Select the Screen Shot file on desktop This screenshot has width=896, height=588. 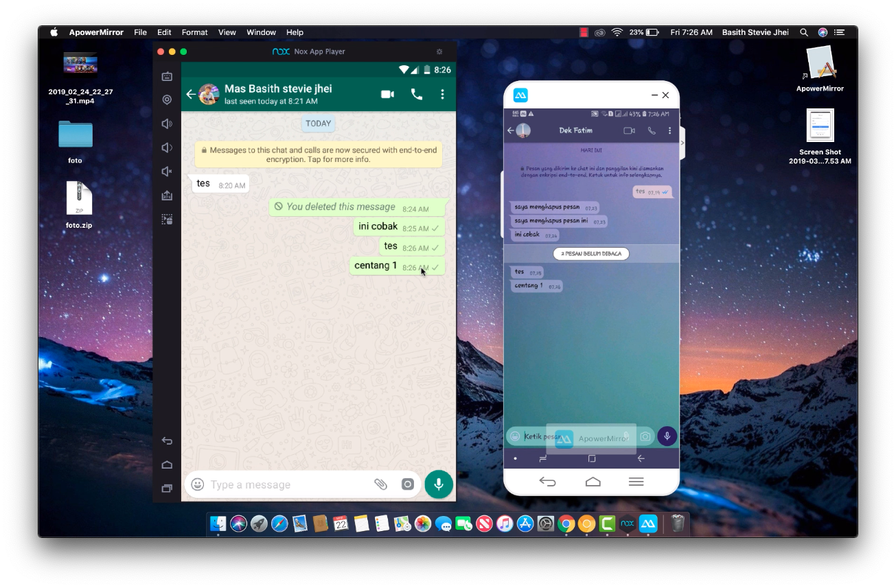(x=820, y=126)
